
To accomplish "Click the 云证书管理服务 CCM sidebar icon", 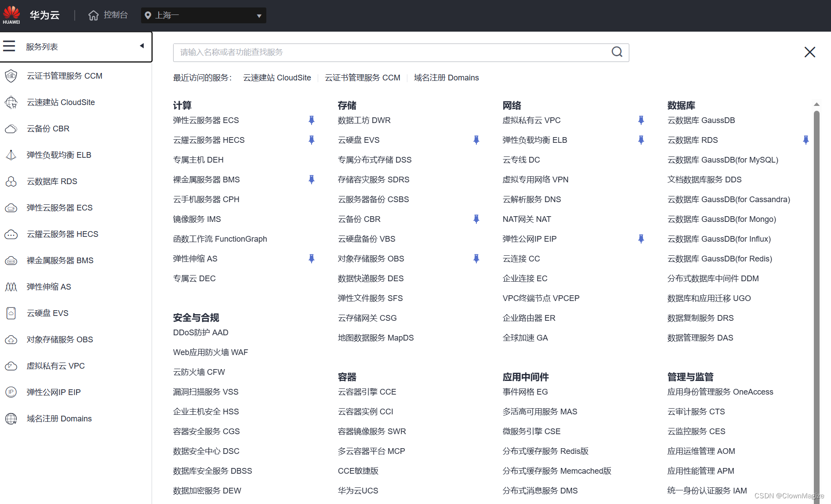I will coord(11,76).
